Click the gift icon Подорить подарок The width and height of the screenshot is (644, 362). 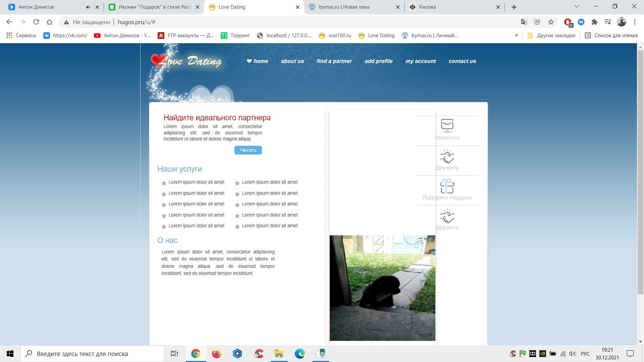coord(447,186)
